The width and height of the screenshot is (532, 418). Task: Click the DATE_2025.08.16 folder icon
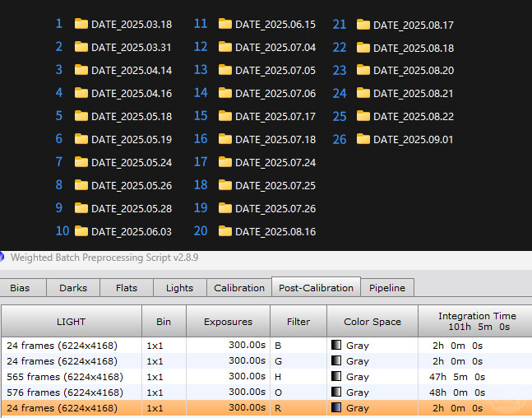tap(224, 231)
